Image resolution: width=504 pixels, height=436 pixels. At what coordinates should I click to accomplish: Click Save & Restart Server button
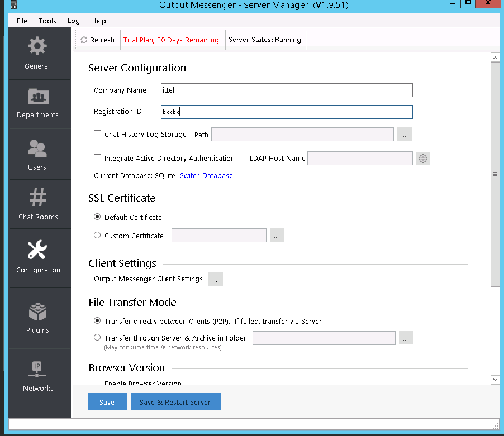(176, 401)
